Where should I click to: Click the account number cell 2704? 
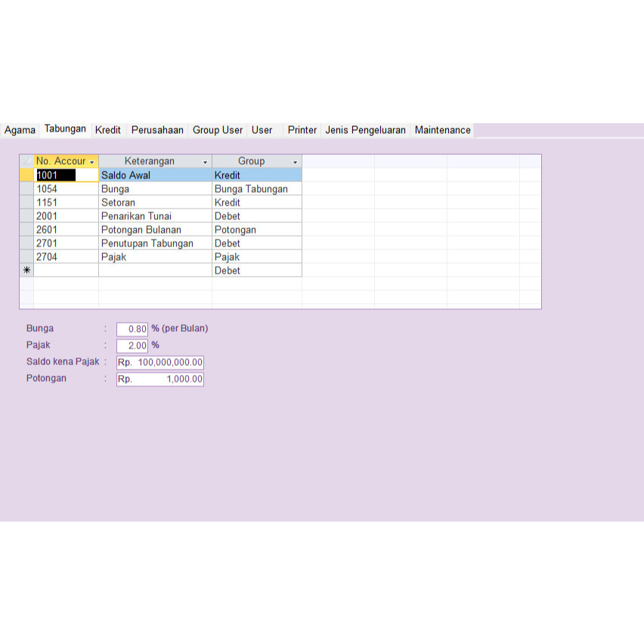pos(67,257)
